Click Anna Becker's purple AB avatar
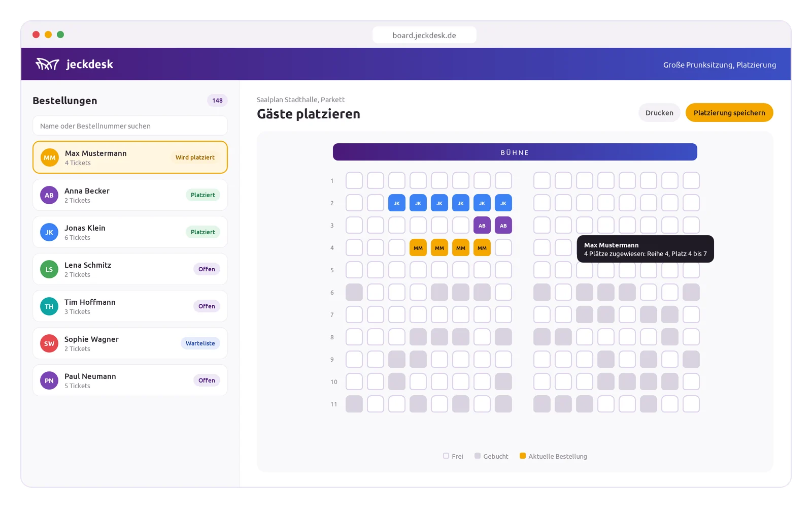 click(x=49, y=195)
